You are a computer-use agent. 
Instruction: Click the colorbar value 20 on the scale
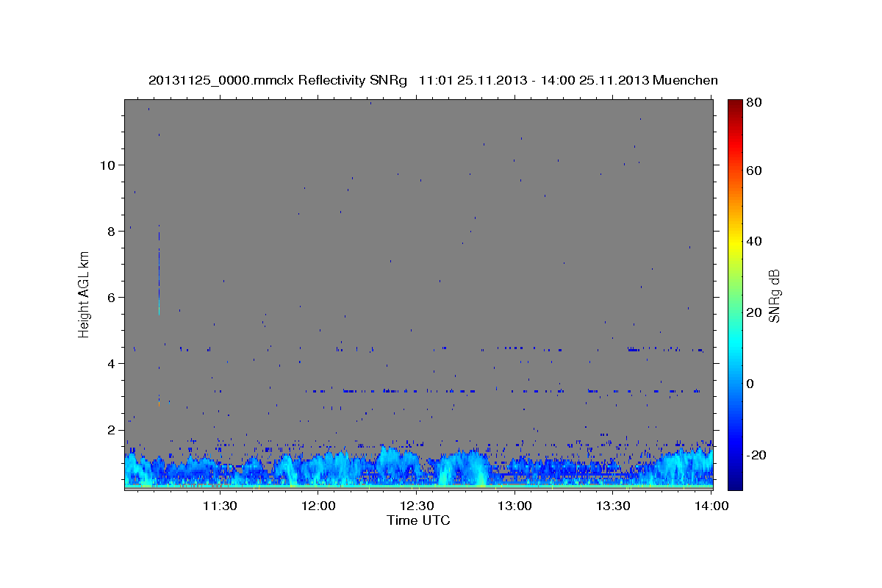click(756, 312)
